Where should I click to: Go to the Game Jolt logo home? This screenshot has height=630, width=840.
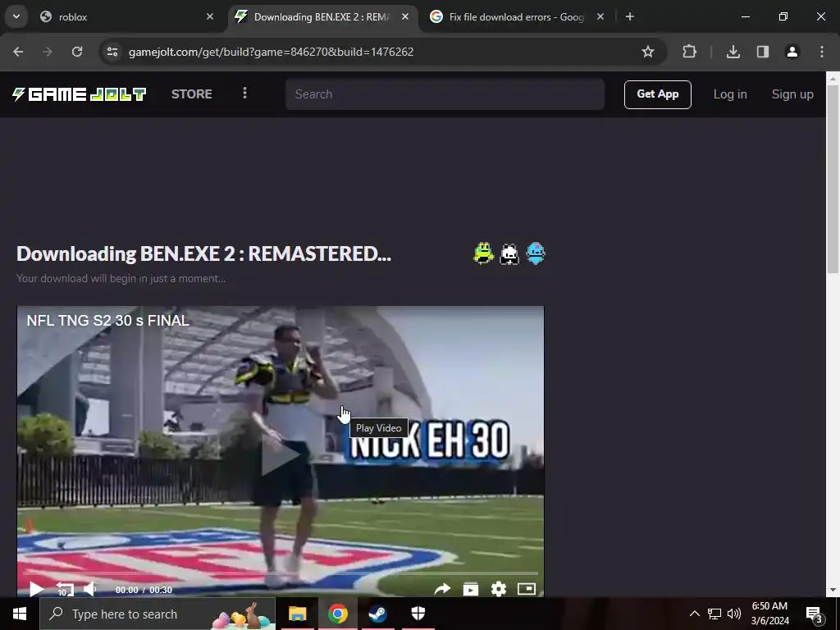(79, 94)
